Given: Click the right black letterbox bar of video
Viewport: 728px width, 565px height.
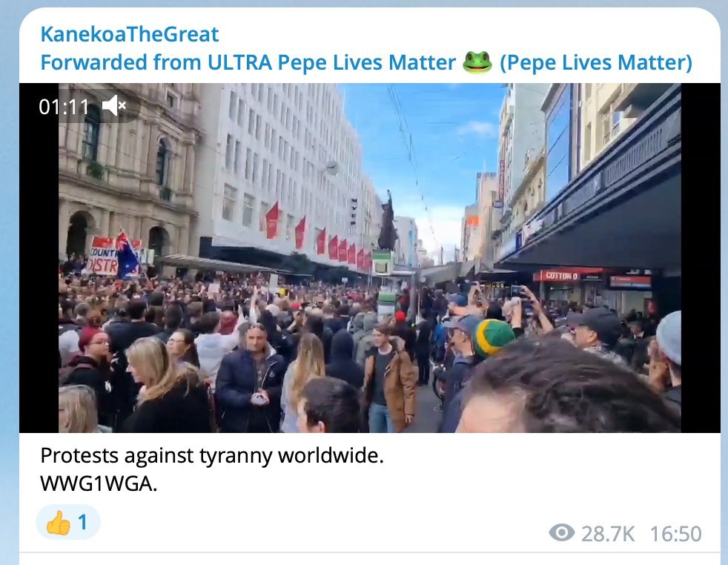Looking at the screenshot, I should (701, 258).
